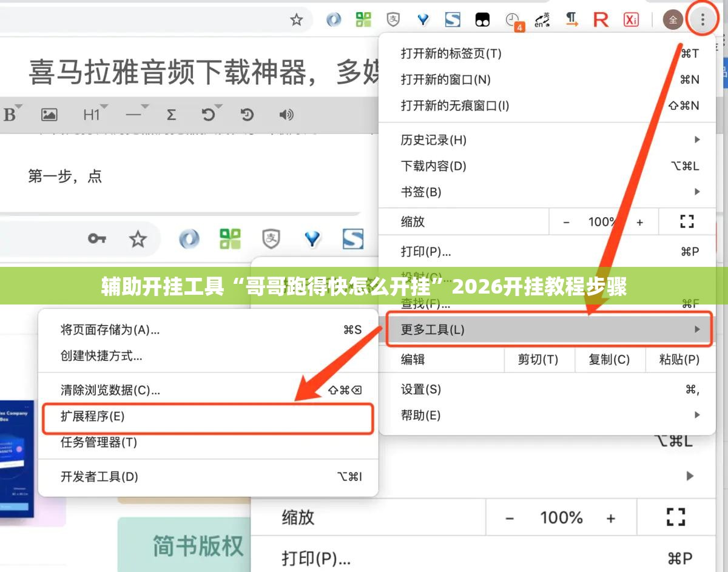This screenshot has height=572, width=728.
Task: Insert image using the editor picture icon
Action: (49, 114)
